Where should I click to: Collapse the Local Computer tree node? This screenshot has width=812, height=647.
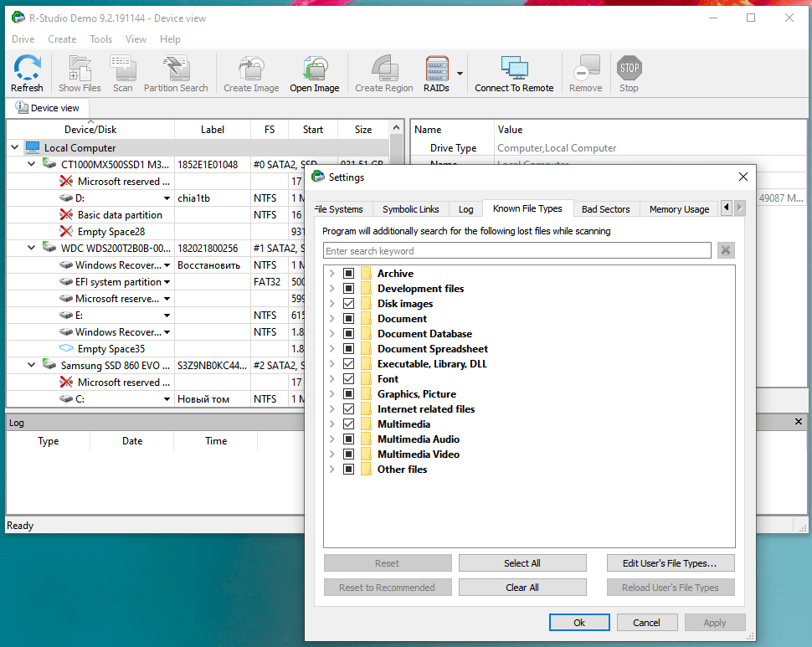click(14, 147)
